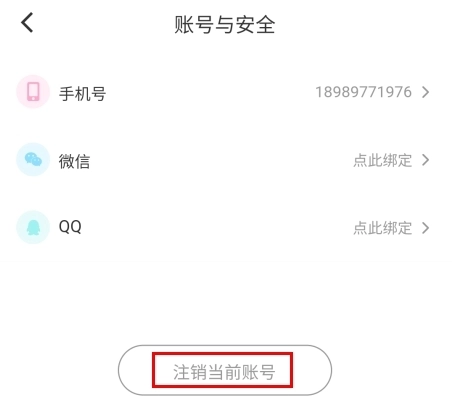Select the QQ text label
456x402 pixels.
[70, 227]
